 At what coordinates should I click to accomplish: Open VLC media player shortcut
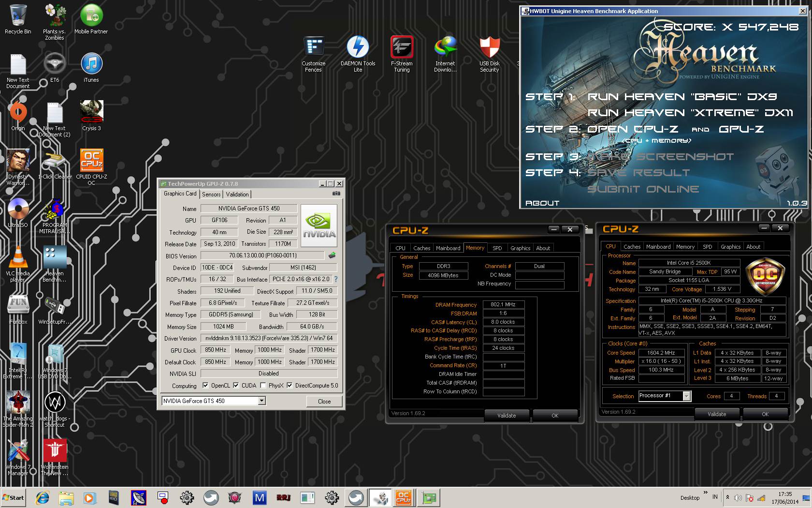(18, 264)
